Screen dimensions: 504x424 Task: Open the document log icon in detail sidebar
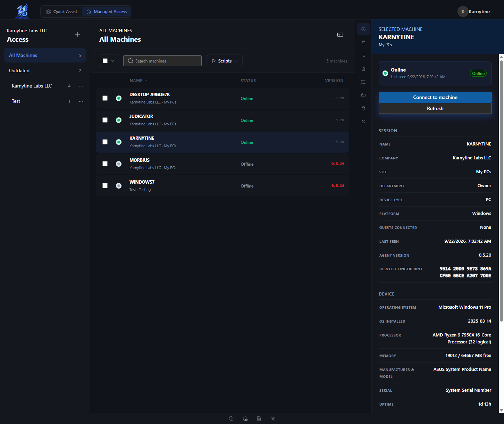pyautogui.click(x=363, y=69)
